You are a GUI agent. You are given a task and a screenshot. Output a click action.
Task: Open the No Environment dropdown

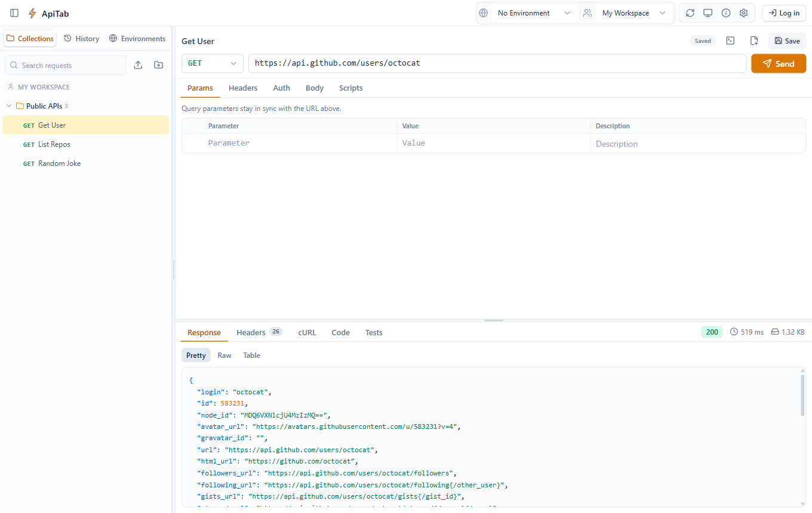click(x=534, y=13)
